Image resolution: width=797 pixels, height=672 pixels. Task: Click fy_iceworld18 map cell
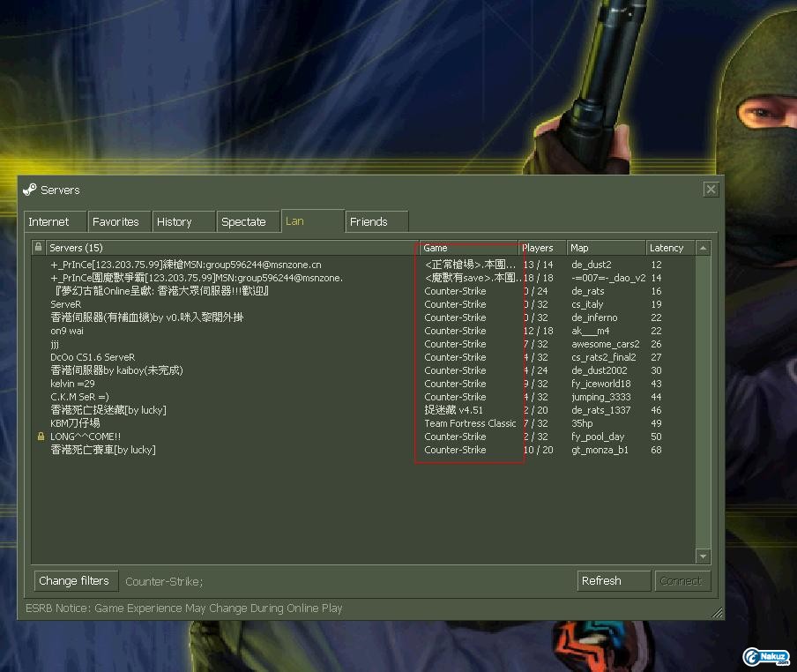(x=600, y=384)
